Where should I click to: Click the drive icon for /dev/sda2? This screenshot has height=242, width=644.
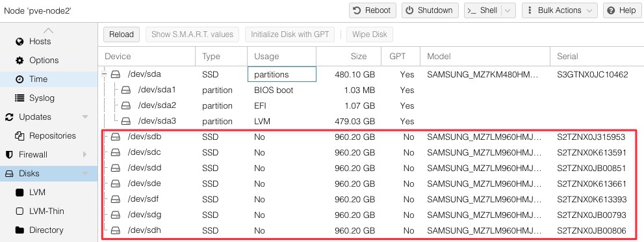[x=126, y=105]
